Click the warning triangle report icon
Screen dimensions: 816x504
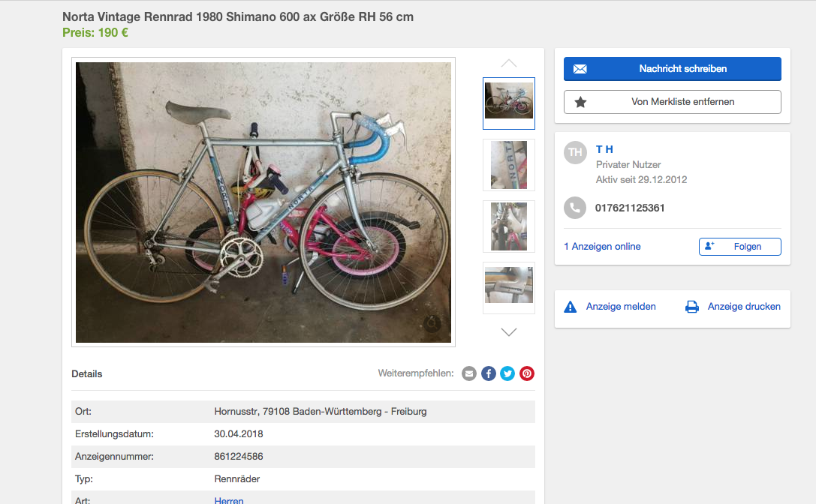pyautogui.click(x=571, y=307)
